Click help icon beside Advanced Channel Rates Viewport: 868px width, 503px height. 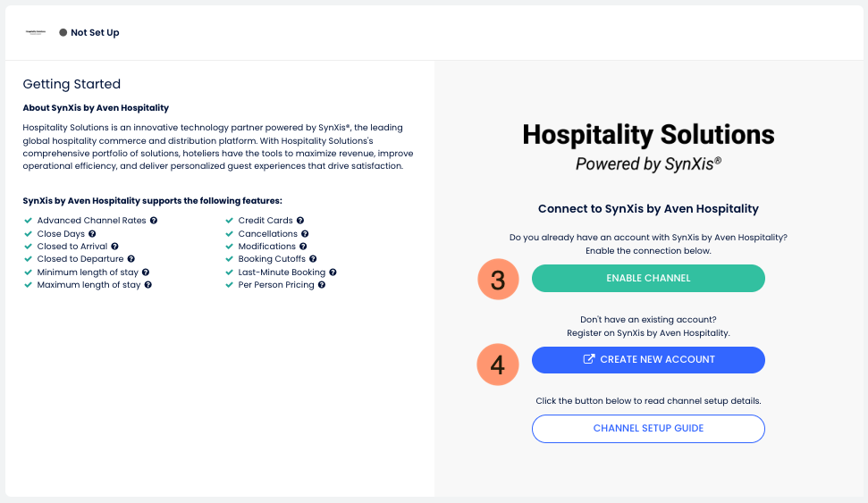click(154, 221)
